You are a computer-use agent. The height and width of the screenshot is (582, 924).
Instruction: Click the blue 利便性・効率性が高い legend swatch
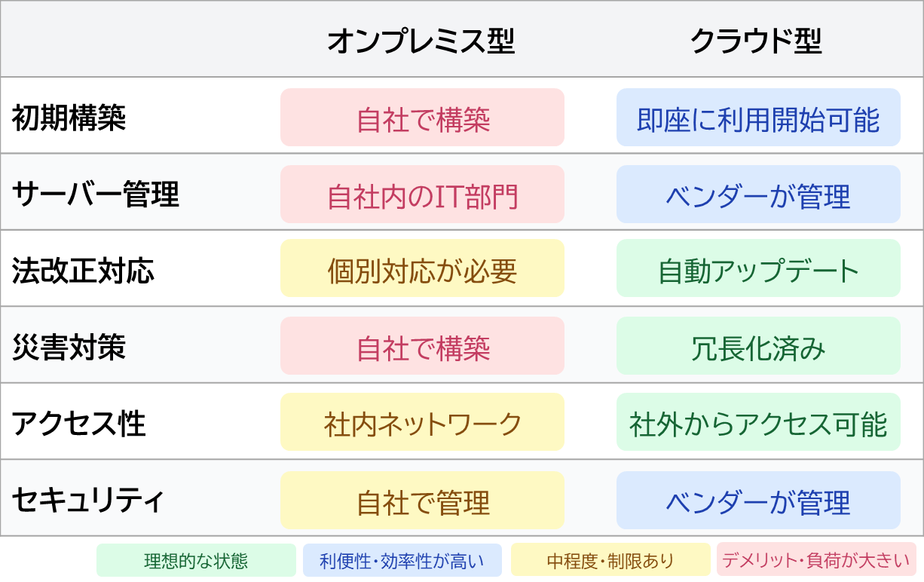click(x=402, y=560)
